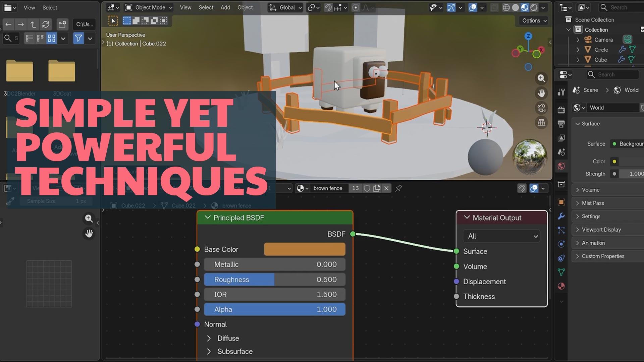The height and width of the screenshot is (362, 644).
Task: Open the Global transform orientation dropdown
Action: tap(286, 7)
